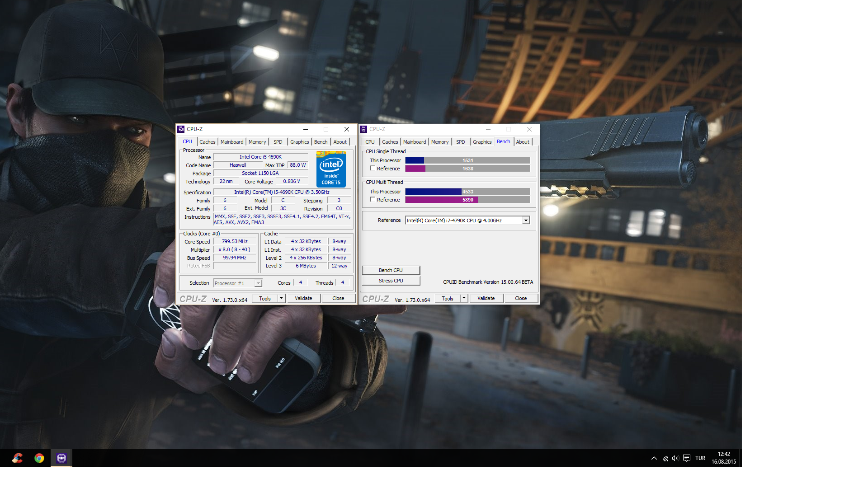Switch the TUR input language indicator
Image resolution: width=868 pixels, height=488 pixels.
coord(700,458)
